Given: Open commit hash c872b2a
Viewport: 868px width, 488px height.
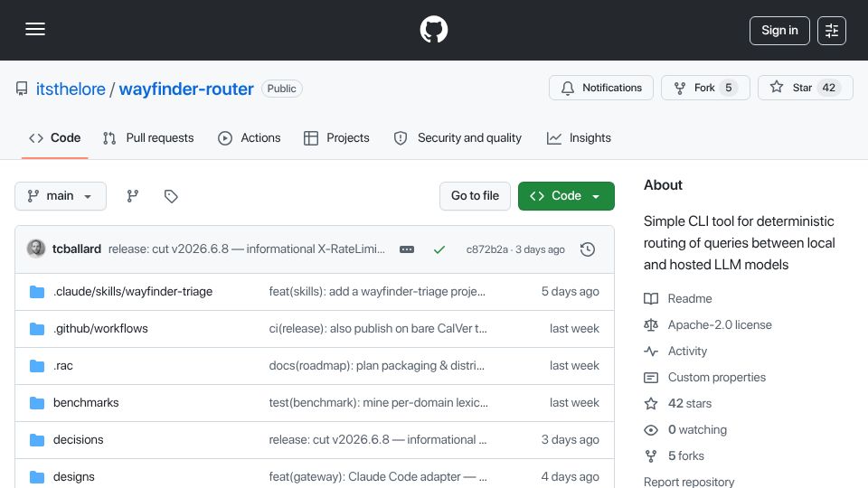Looking at the screenshot, I should click(x=486, y=249).
